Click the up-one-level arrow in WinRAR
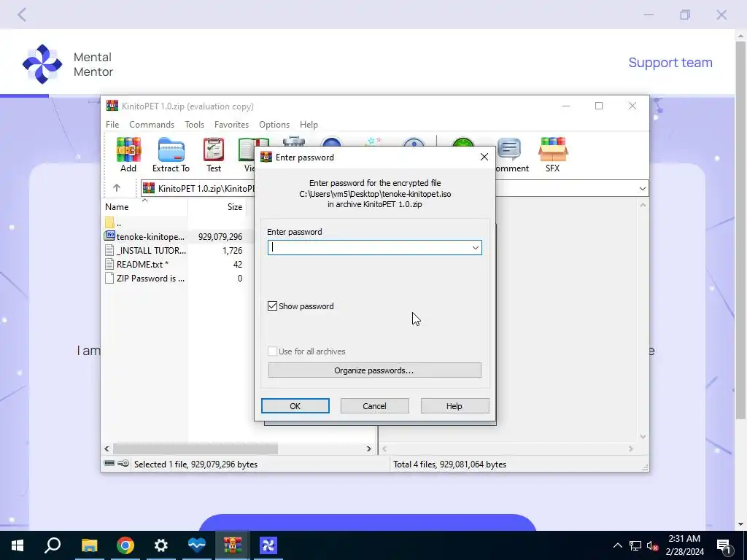This screenshot has width=747, height=560. pos(117,188)
